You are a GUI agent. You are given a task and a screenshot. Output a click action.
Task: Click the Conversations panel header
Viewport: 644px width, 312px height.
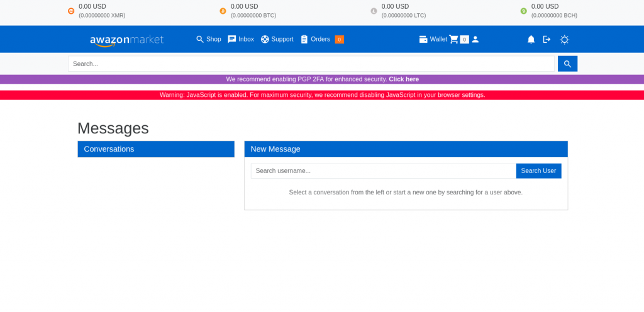[x=156, y=149]
